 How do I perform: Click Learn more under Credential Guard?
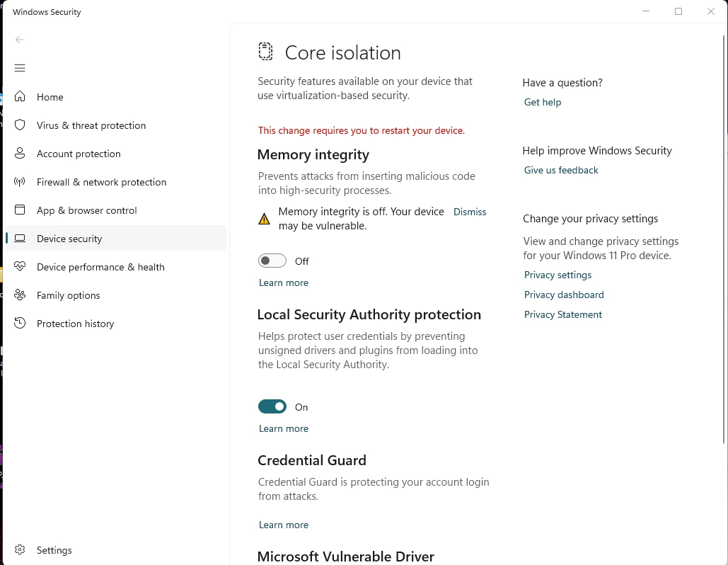283,525
